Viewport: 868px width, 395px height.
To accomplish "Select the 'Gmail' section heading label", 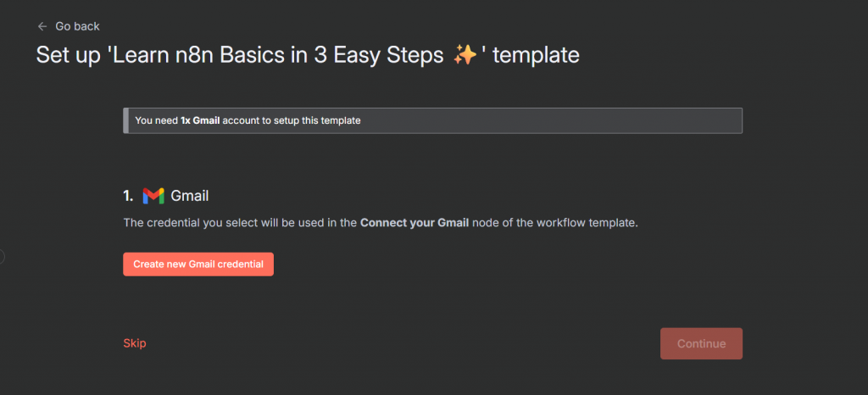I will click(x=190, y=196).
